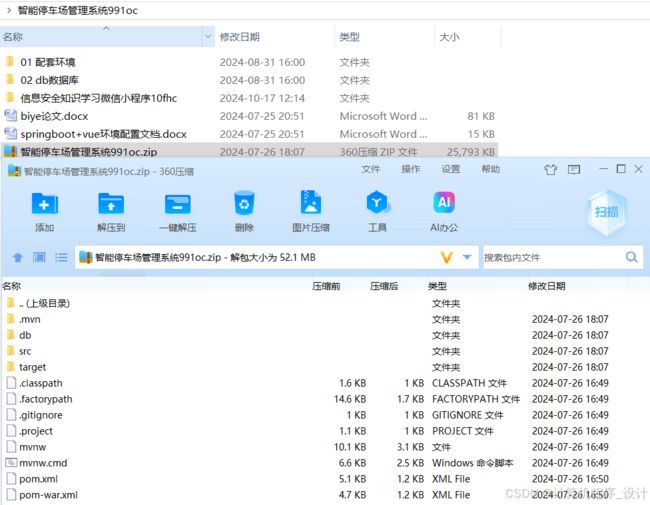
Task: Open the 图片压缩 image compression tool
Action: [x=311, y=202]
